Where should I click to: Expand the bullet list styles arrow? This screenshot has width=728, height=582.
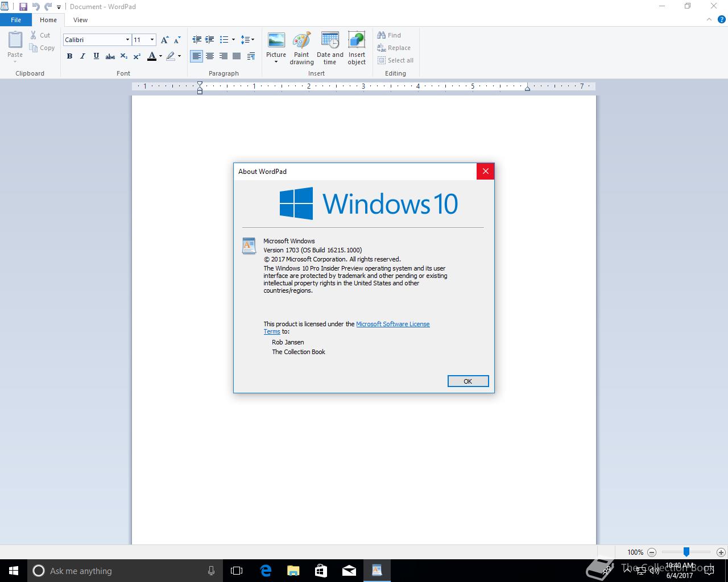click(x=233, y=40)
